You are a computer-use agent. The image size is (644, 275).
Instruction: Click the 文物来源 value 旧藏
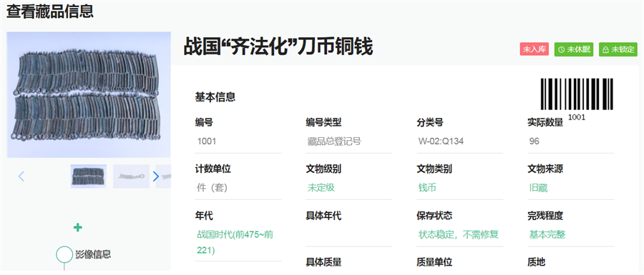click(x=538, y=188)
